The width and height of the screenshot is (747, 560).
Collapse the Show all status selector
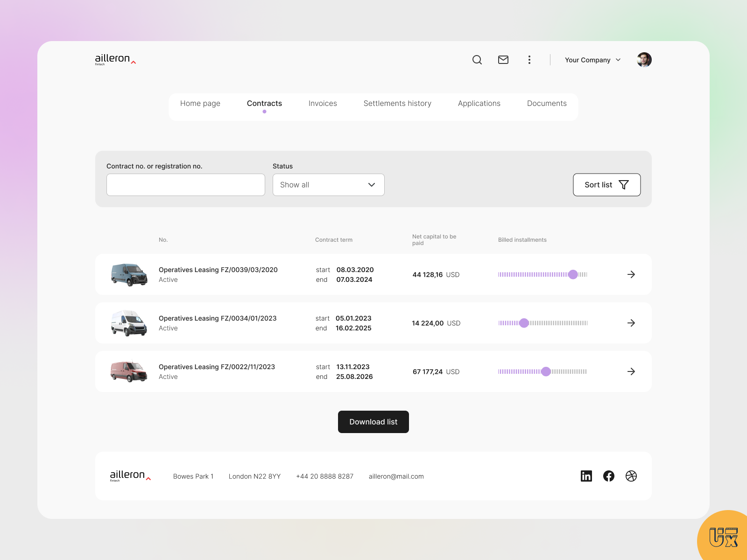(372, 185)
